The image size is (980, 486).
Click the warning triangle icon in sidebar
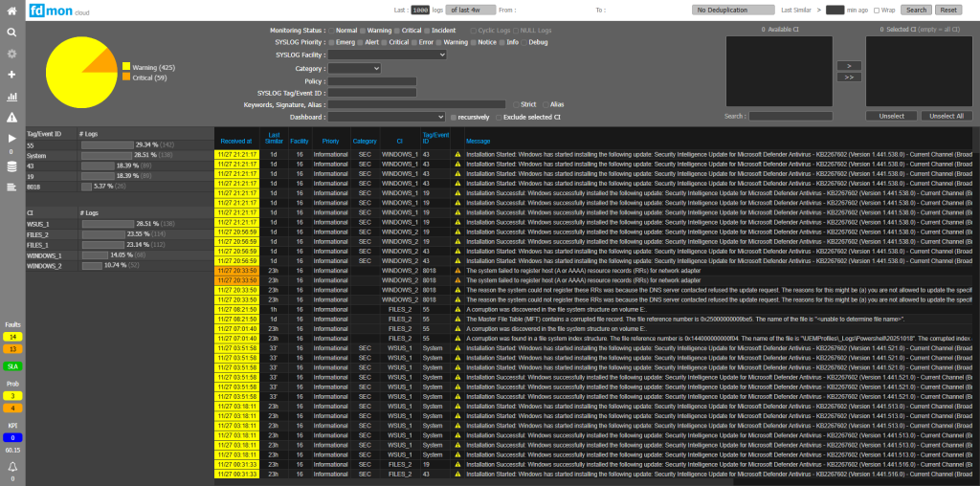tap(11, 117)
